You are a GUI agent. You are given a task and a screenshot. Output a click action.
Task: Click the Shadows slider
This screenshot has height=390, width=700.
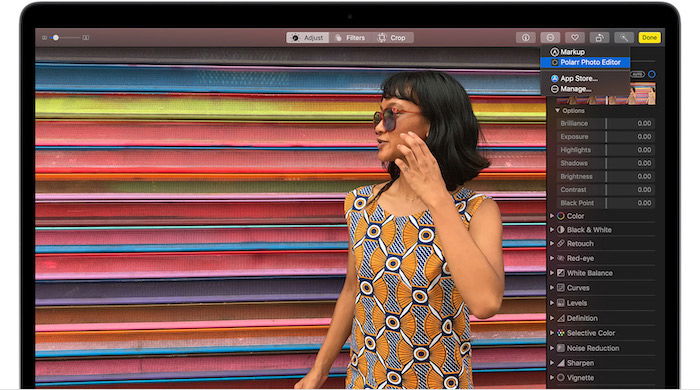pyautogui.click(x=606, y=163)
